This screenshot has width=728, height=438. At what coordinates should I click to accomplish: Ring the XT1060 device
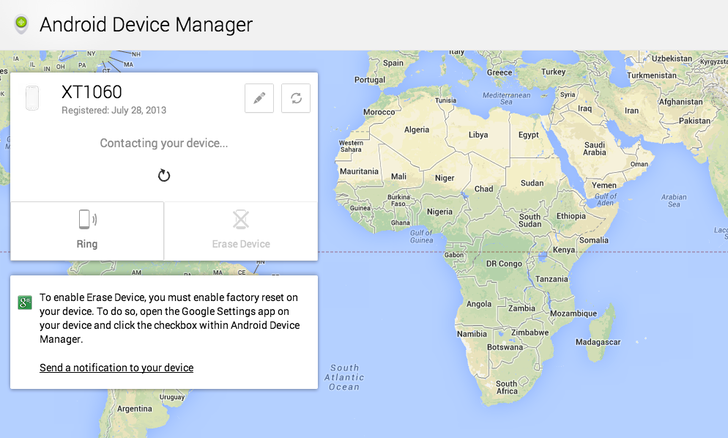point(87,230)
